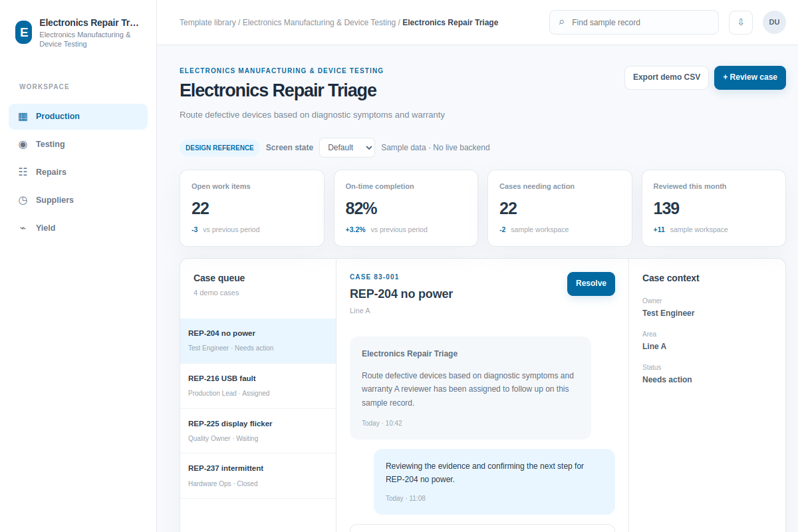Click the Open work items card

click(x=252, y=208)
